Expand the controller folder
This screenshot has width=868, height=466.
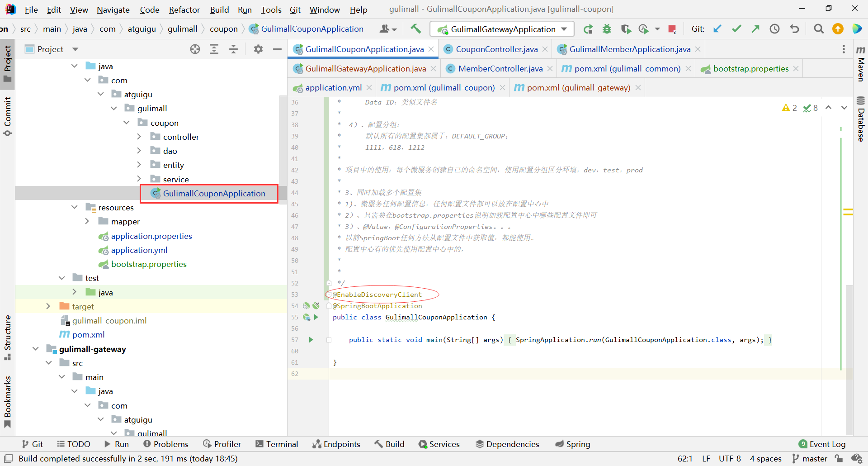click(x=139, y=137)
